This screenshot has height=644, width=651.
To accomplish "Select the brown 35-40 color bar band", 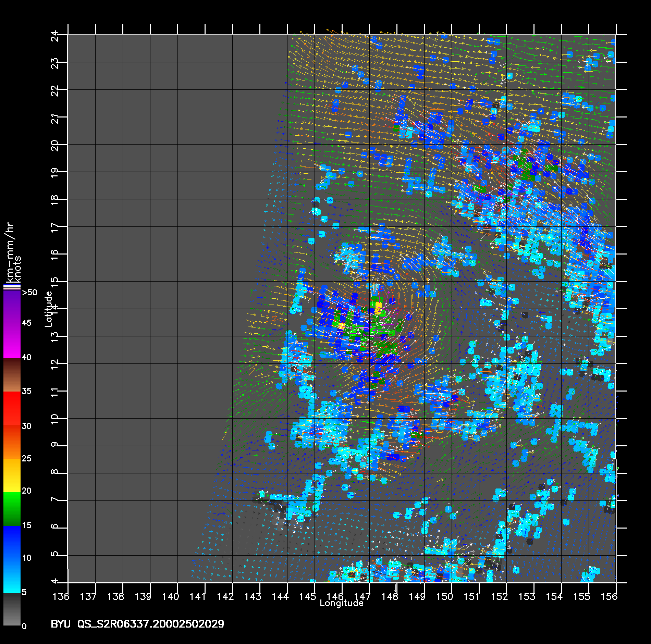I will click(12, 375).
